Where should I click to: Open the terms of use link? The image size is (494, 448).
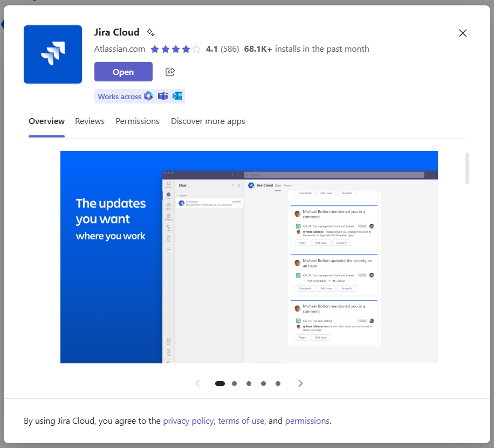point(241,421)
